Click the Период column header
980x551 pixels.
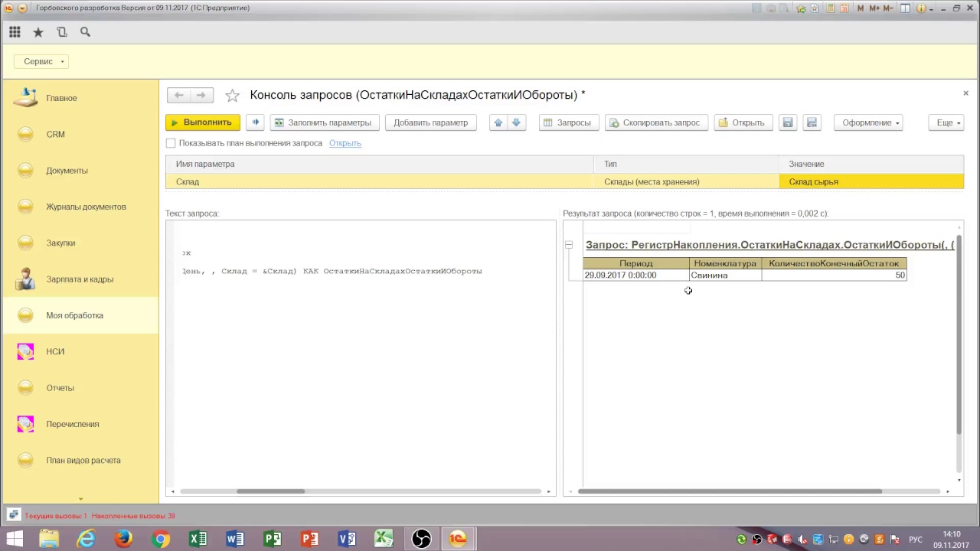635,263
